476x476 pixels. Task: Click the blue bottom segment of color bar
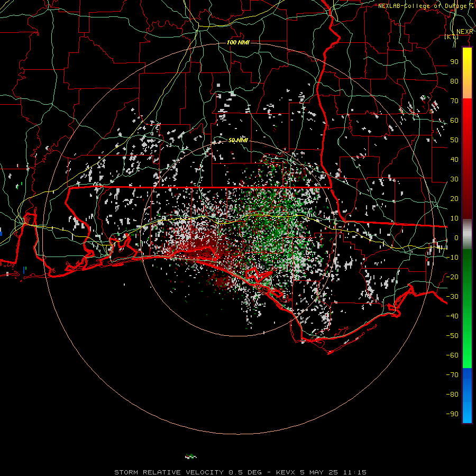click(x=467, y=396)
